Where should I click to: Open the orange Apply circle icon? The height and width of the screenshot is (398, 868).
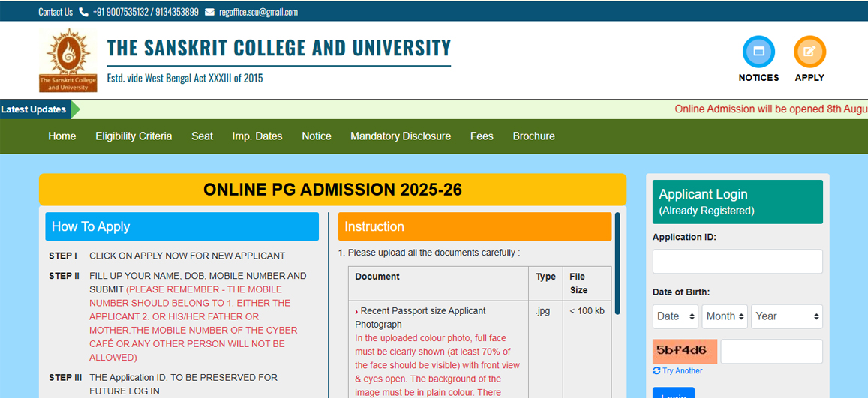pyautogui.click(x=809, y=52)
